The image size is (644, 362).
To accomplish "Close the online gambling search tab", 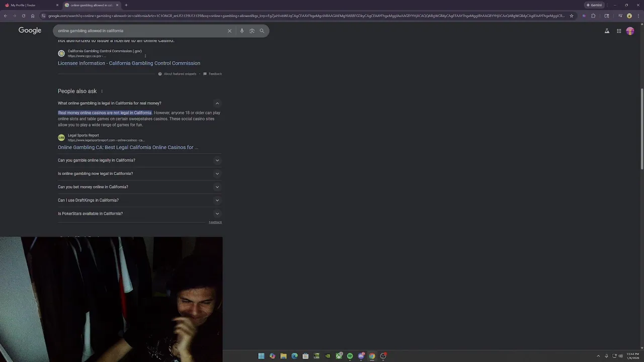I will (117, 5).
